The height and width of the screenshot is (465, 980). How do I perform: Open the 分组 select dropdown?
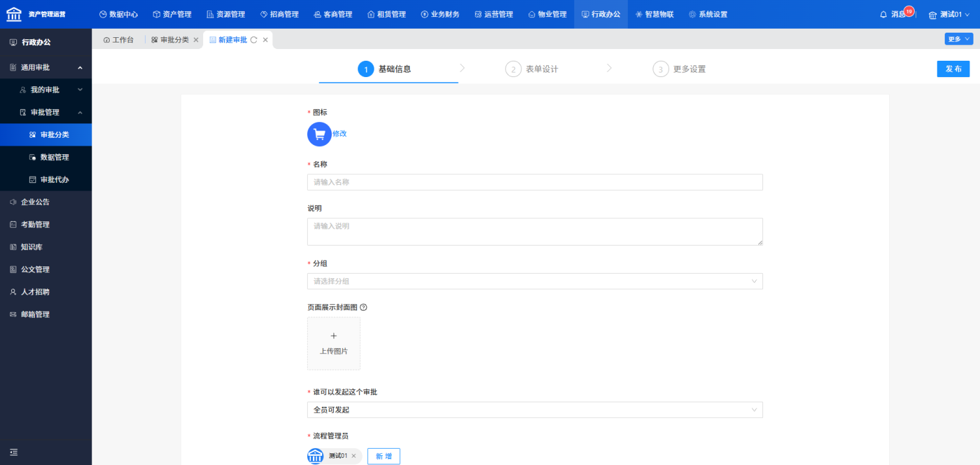pyautogui.click(x=534, y=281)
